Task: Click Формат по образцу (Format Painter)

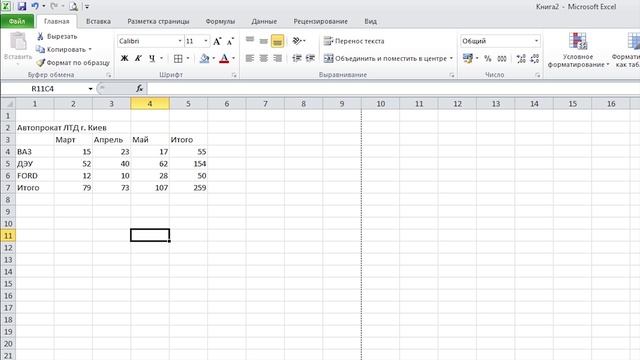Action: click(73, 62)
